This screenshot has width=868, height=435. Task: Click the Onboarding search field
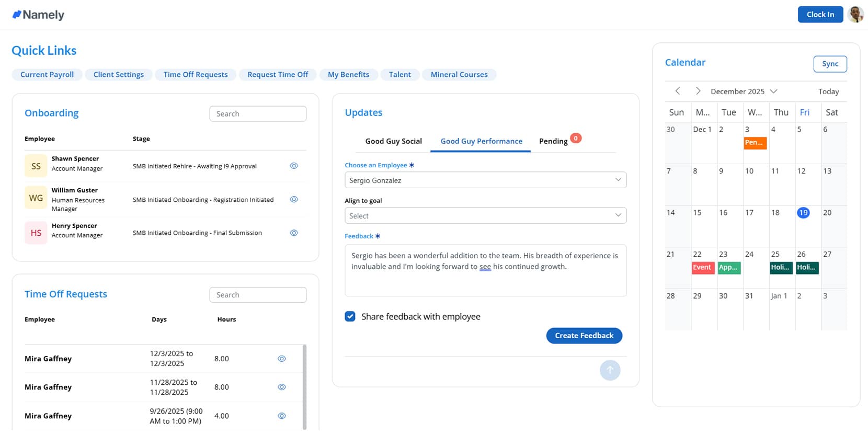coord(258,113)
